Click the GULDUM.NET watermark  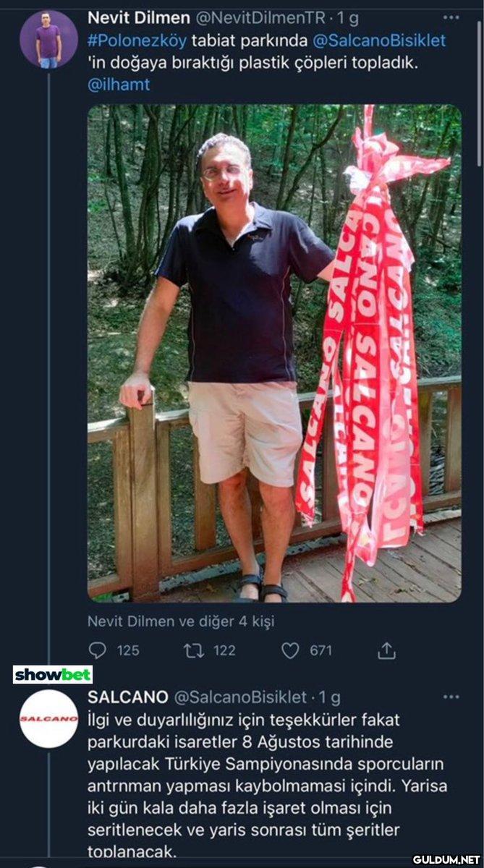click(446, 859)
